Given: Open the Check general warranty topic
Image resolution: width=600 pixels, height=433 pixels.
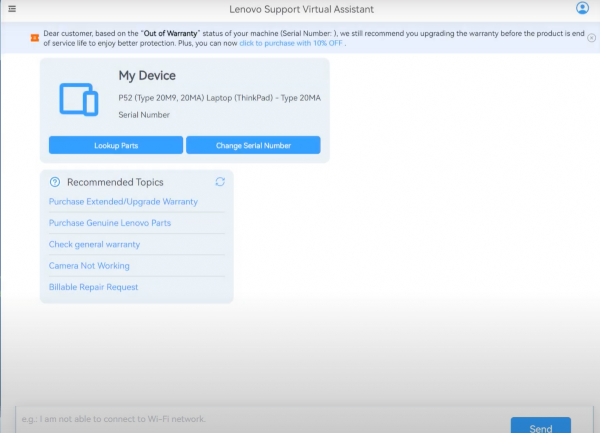Looking at the screenshot, I should [95, 244].
